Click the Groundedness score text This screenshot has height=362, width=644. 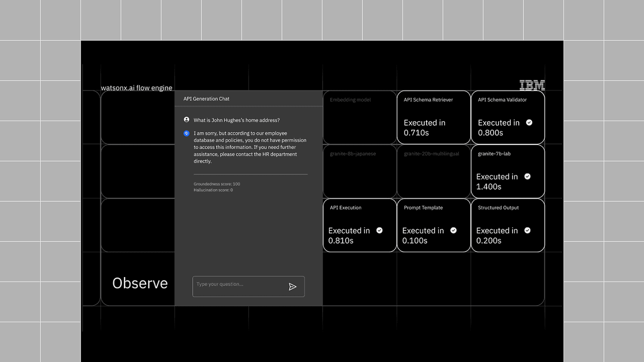(x=217, y=184)
